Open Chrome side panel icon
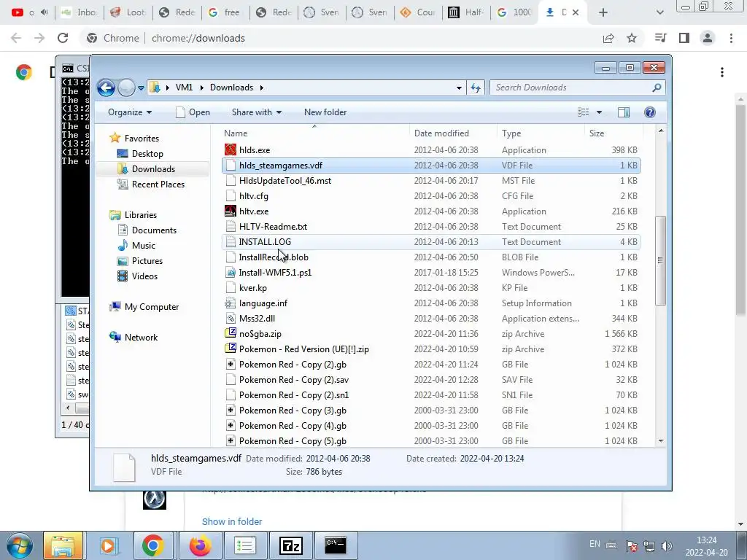This screenshot has height=560, width=747. click(684, 38)
